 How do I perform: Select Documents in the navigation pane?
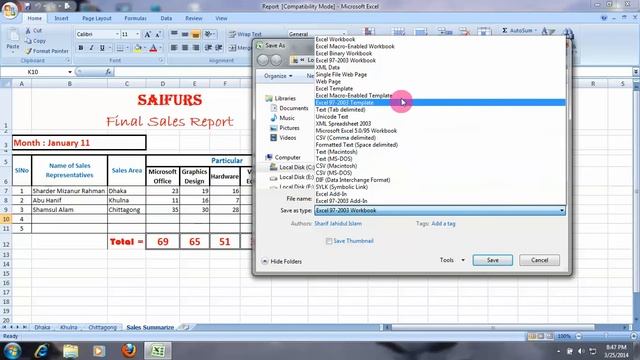click(289, 108)
